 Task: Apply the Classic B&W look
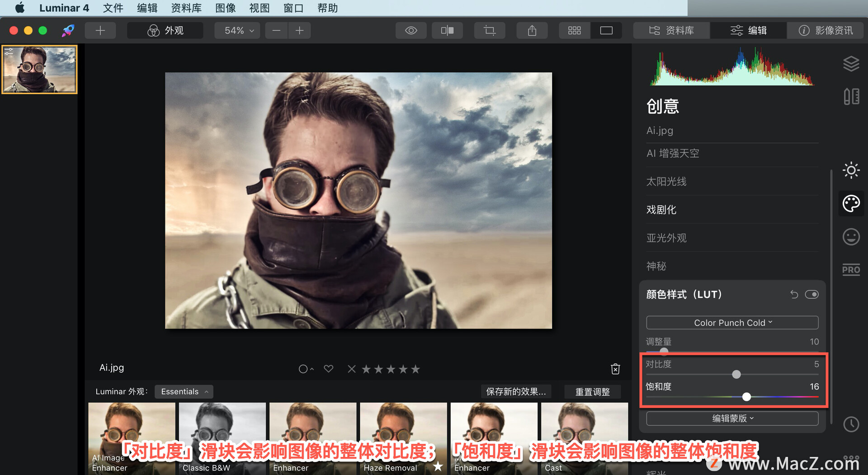tap(222, 438)
